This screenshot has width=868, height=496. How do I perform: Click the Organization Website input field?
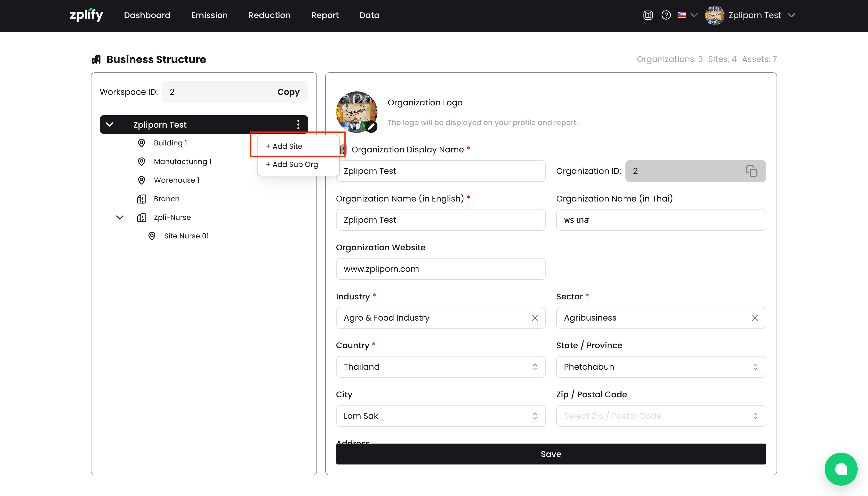(x=440, y=269)
